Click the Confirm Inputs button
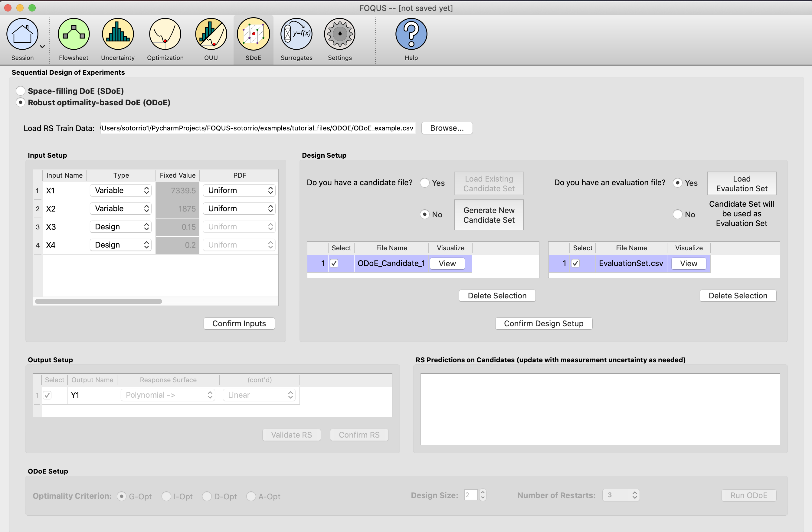 tap(239, 323)
